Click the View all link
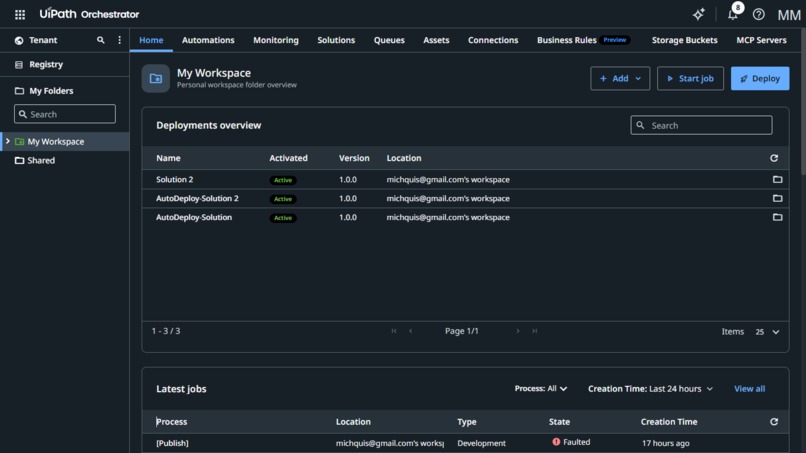This screenshot has width=806, height=453. 749,389
